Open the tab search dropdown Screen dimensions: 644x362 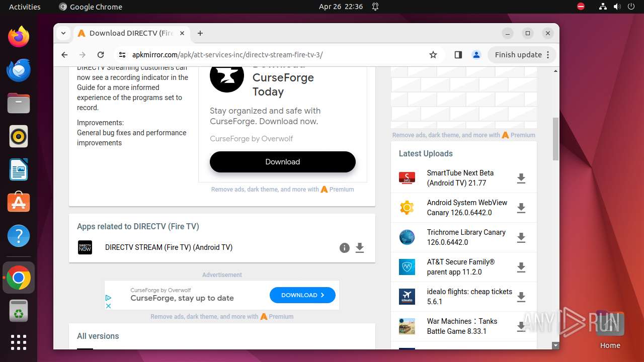63,33
